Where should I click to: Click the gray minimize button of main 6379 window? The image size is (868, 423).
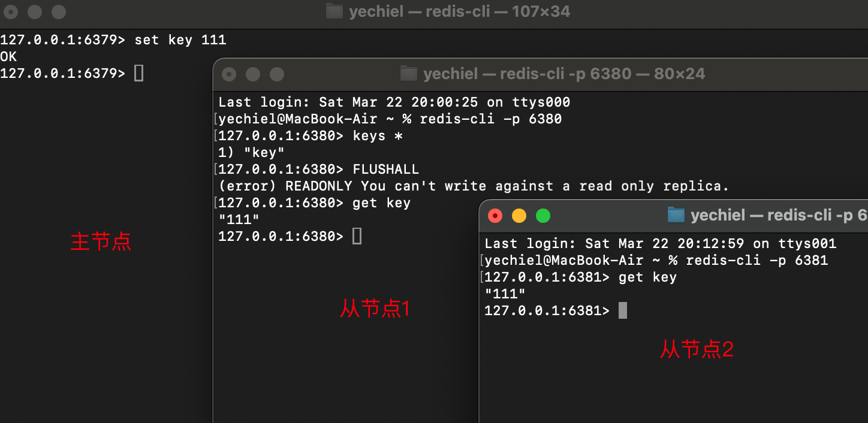tap(35, 11)
